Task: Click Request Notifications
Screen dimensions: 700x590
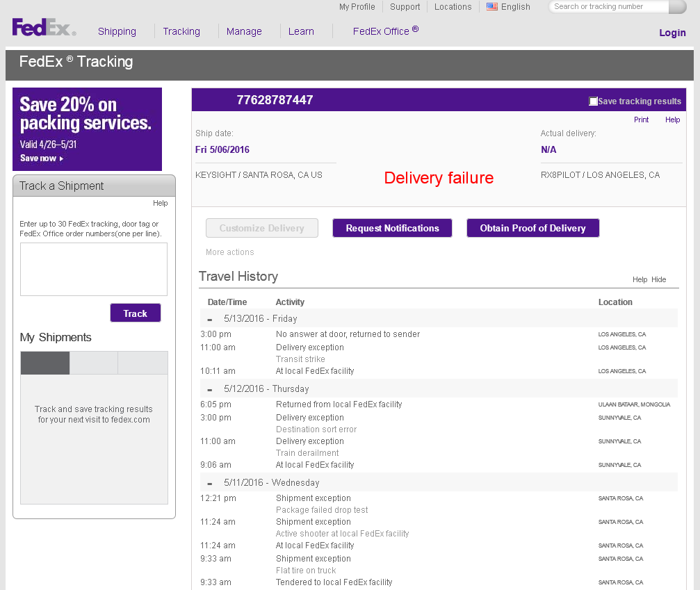Action: click(393, 228)
